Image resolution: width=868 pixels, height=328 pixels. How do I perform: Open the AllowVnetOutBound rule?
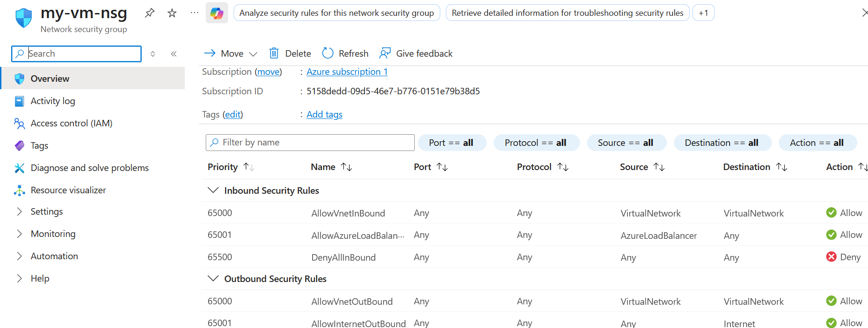(x=352, y=302)
